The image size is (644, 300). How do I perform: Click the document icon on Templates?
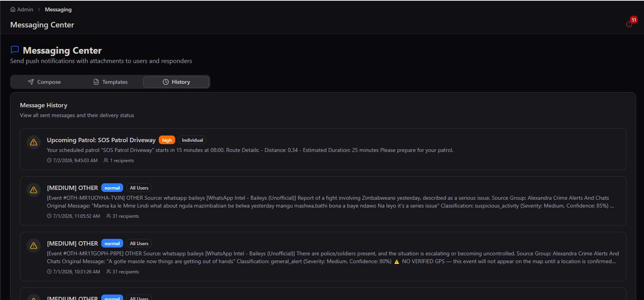pyautogui.click(x=96, y=82)
